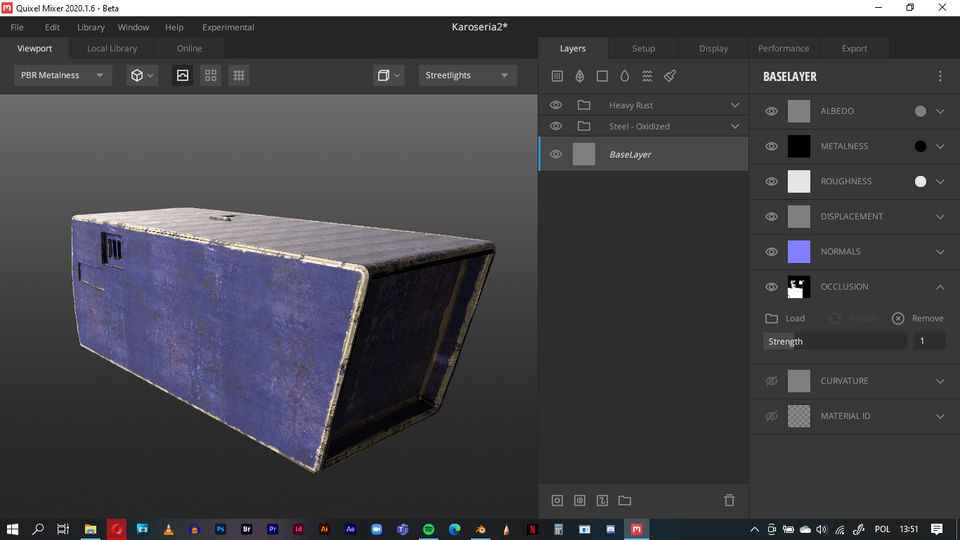
Task: Click the leaf-shaped layer icon
Action: pyautogui.click(x=580, y=76)
